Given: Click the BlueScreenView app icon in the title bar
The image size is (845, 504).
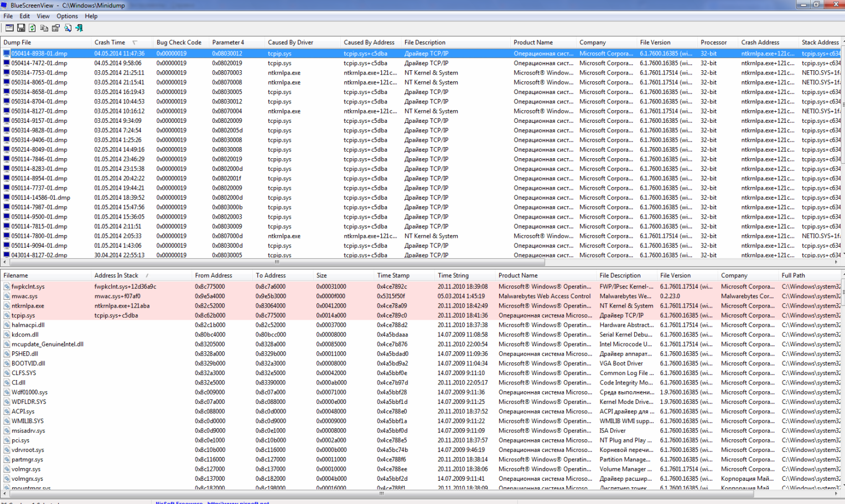Looking at the screenshot, I should 4,5.
